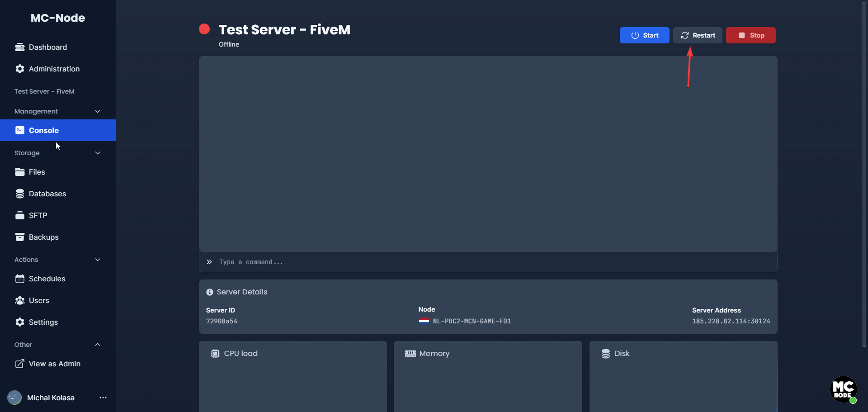Click the MC-Node logo title
The image size is (868, 412).
(x=58, y=18)
